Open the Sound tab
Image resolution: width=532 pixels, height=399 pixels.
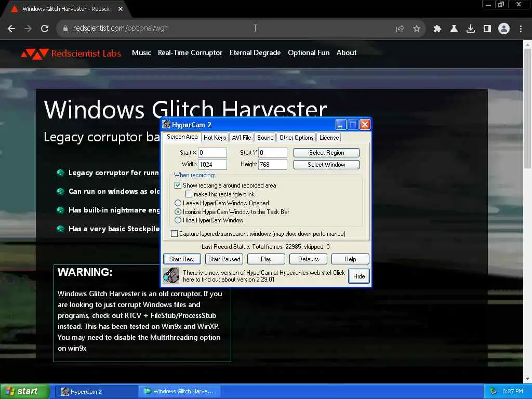[x=265, y=137]
